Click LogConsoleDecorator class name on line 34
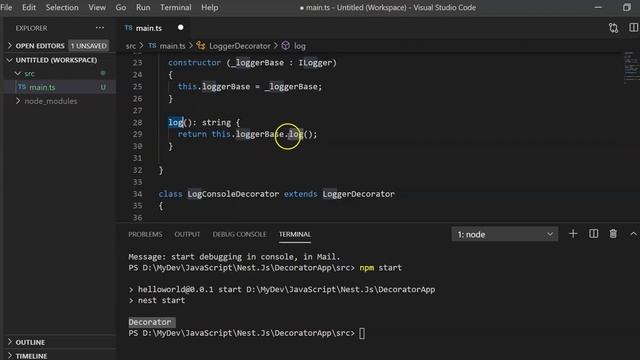Screen dimensions: 640x360 (233, 194)
